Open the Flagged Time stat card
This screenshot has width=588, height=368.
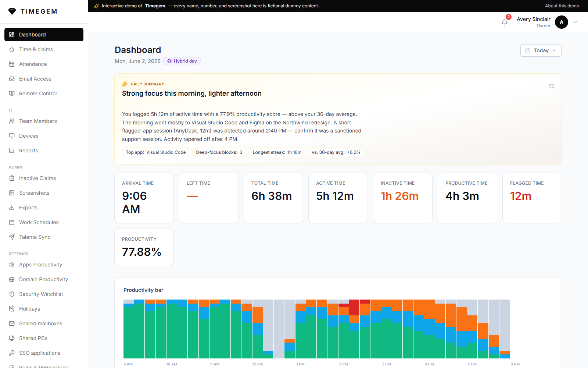532,198
